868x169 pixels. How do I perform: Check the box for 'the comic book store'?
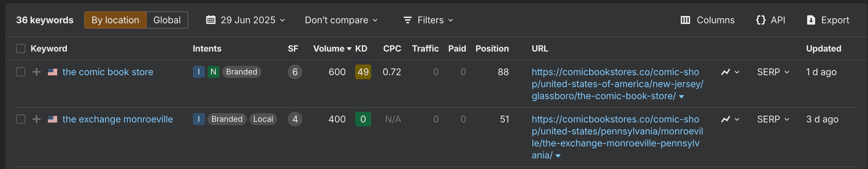tap(21, 72)
